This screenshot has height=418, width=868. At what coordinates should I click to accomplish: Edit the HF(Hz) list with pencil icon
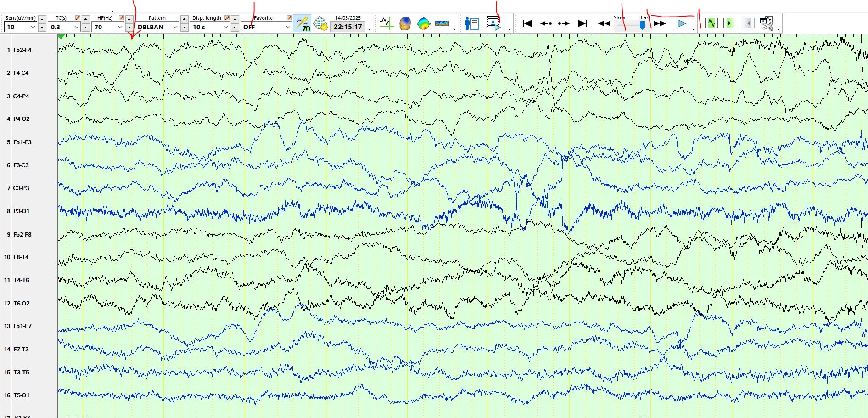pos(121,18)
